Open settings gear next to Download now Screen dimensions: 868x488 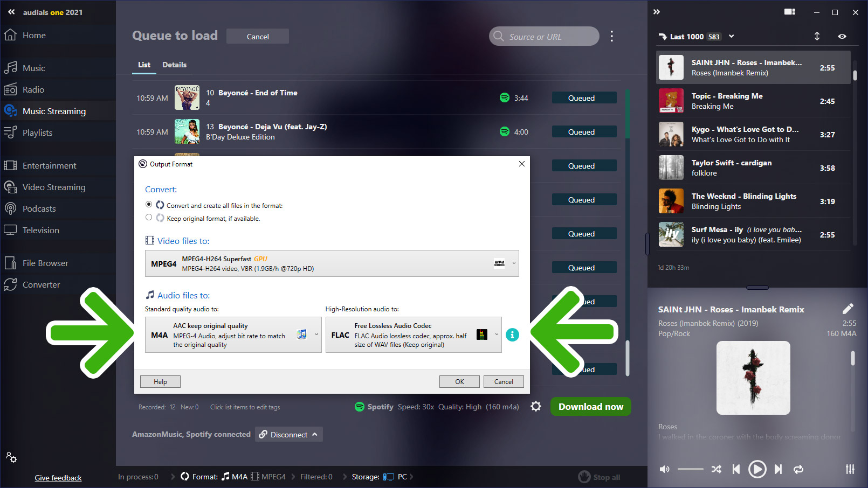coord(535,407)
